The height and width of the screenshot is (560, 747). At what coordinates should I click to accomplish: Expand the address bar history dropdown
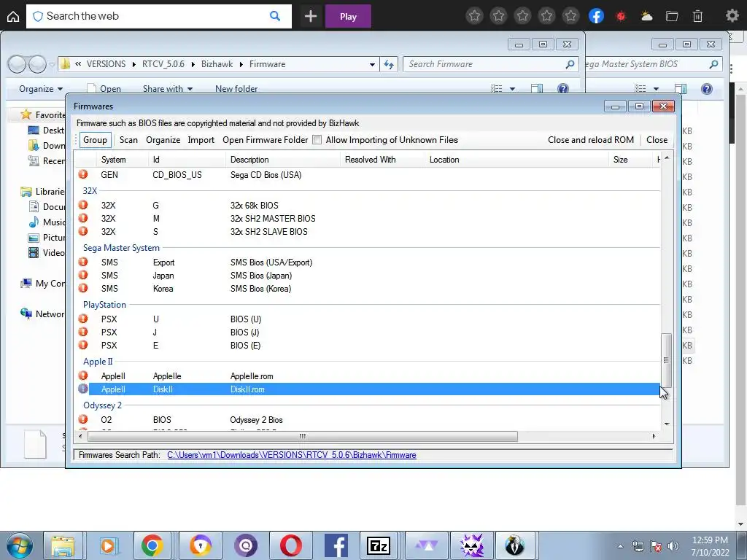tap(372, 64)
